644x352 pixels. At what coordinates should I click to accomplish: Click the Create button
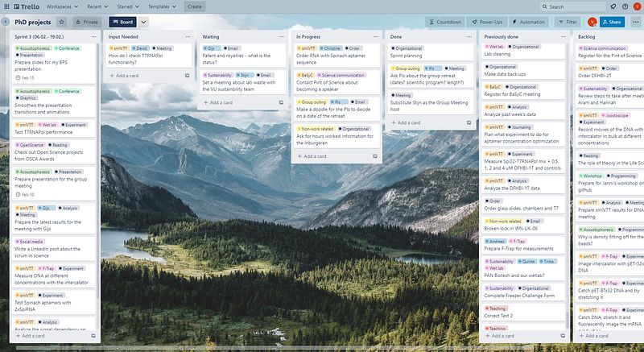[x=194, y=6]
